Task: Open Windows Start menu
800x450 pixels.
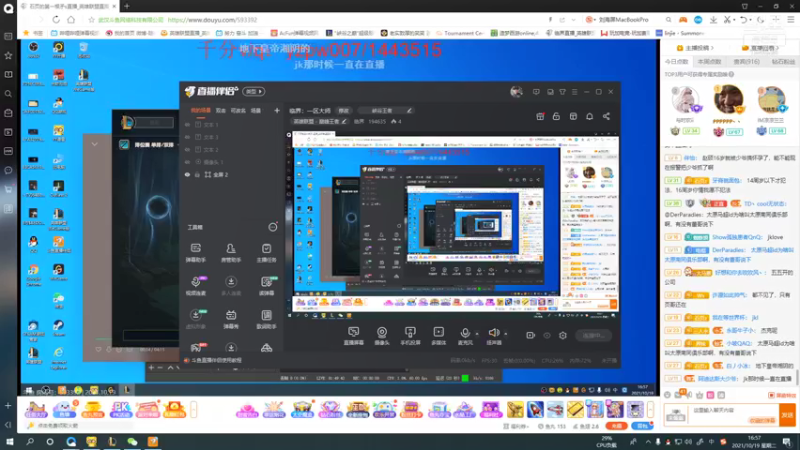Action: 10,442
